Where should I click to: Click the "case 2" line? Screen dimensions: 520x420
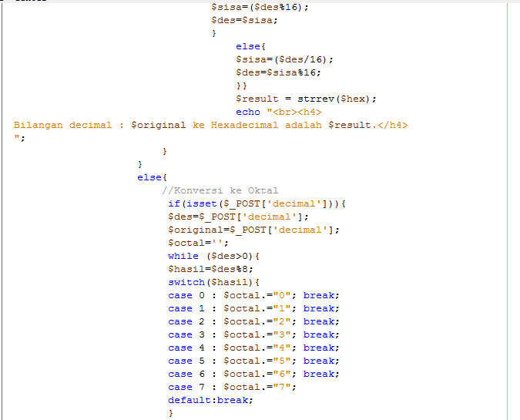253,321
